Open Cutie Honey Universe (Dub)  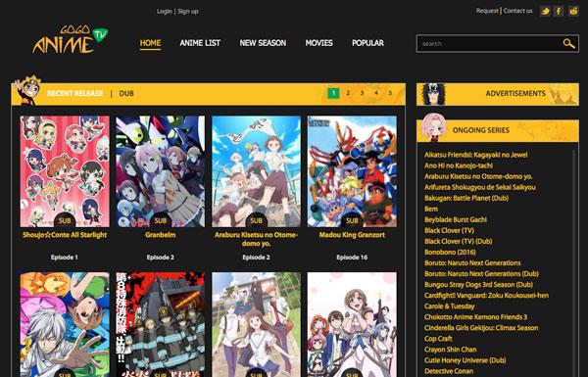(465, 360)
